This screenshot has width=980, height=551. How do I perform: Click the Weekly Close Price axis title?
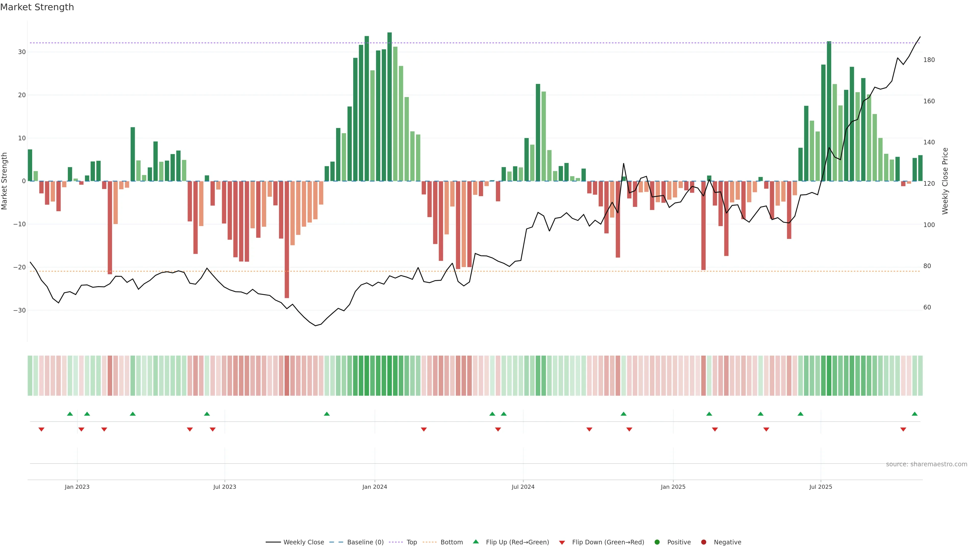point(945,181)
